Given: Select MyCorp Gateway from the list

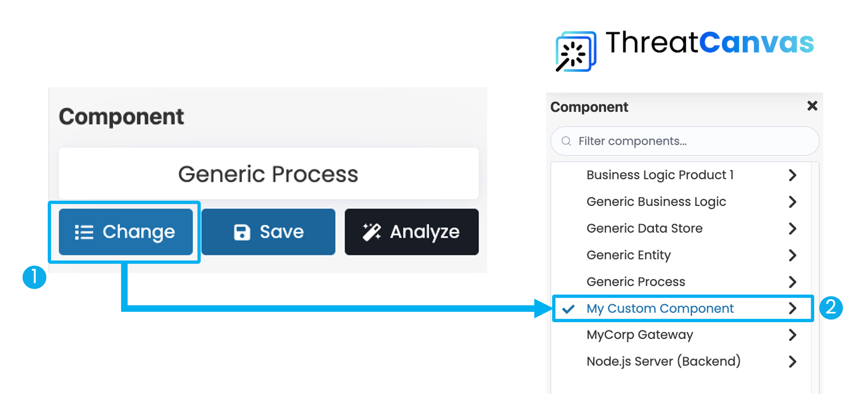Looking at the screenshot, I should point(640,335).
